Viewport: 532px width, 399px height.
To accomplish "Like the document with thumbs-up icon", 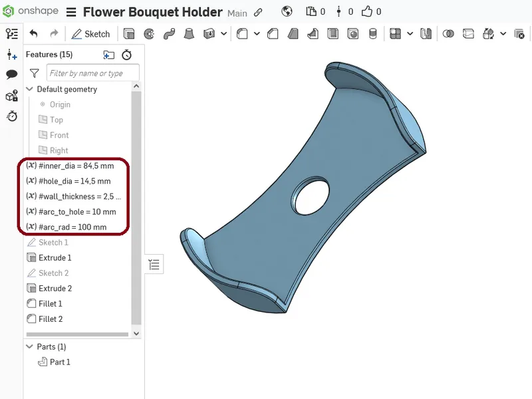I will [x=367, y=11].
